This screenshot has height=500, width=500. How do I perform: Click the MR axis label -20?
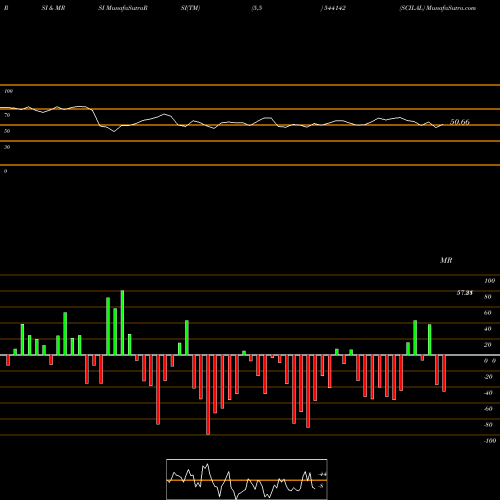488,377
